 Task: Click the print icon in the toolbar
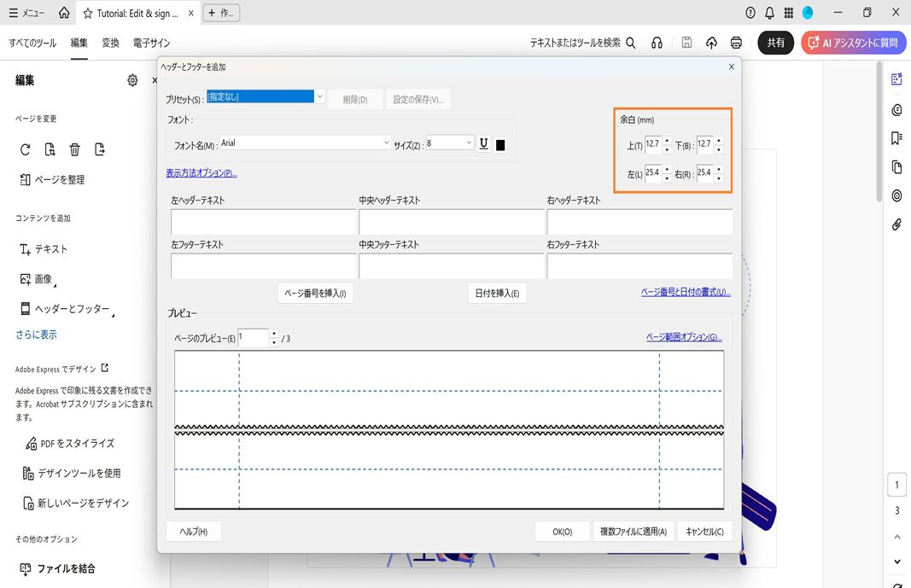point(734,42)
